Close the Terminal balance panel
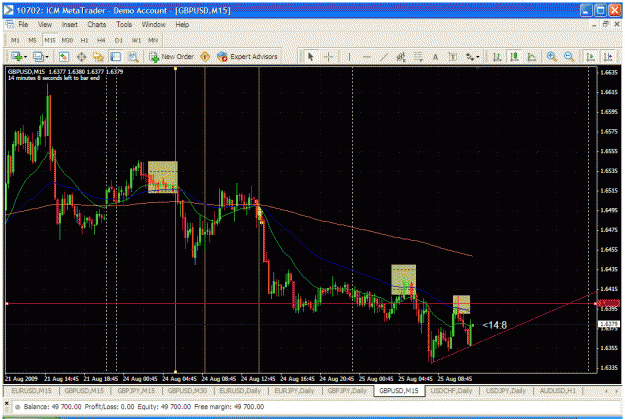This screenshot has width=625, height=419. 7,404
